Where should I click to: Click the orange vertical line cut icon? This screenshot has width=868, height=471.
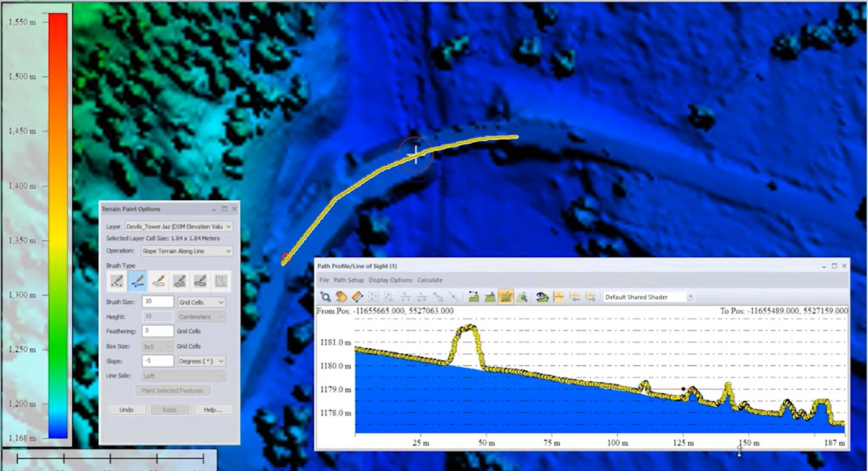558,297
